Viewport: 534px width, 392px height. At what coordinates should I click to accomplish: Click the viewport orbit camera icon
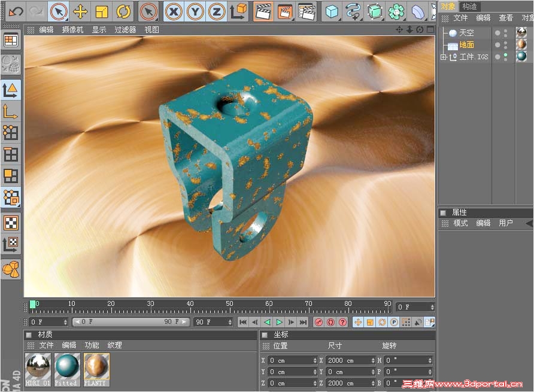click(420, 30)
